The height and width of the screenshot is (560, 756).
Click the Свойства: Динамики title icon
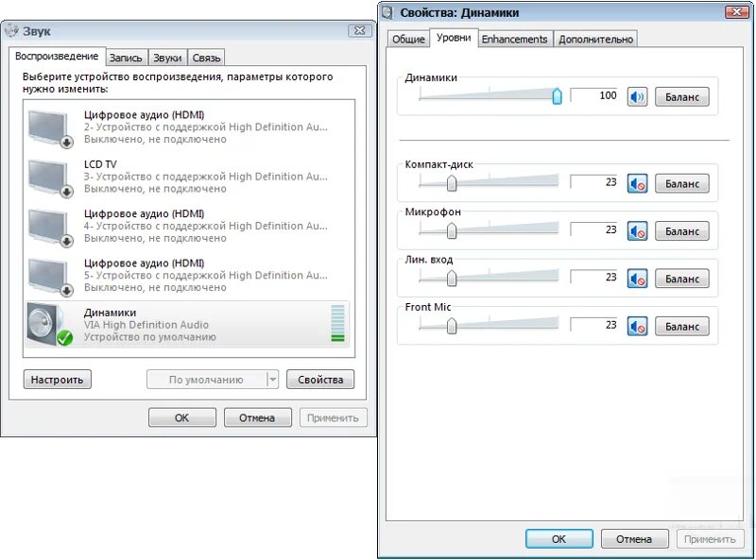387,12
